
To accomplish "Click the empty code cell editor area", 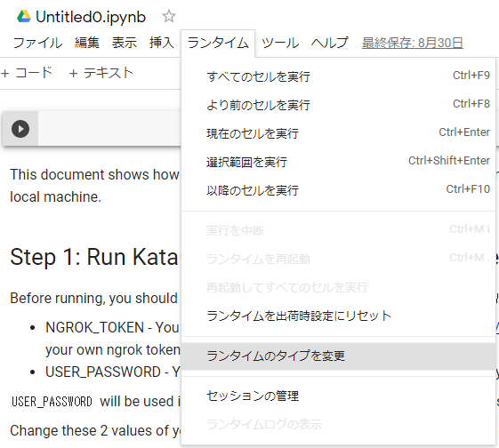I will click(x=109, y=129).
